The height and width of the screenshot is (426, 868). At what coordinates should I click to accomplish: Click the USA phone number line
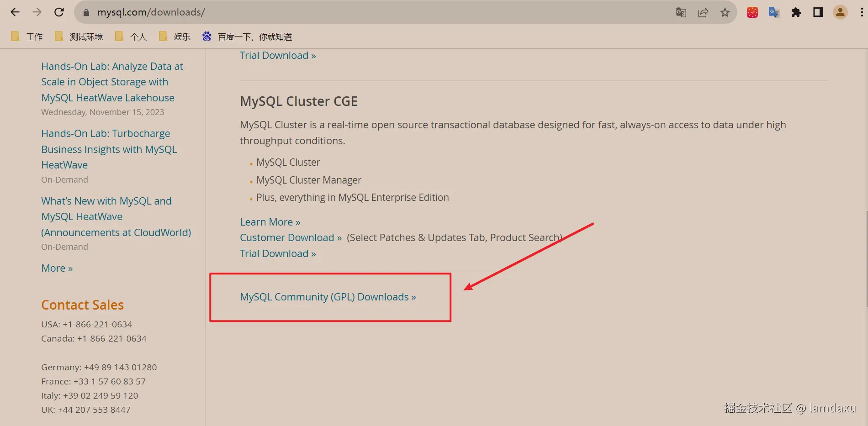(x=87, y=324)
